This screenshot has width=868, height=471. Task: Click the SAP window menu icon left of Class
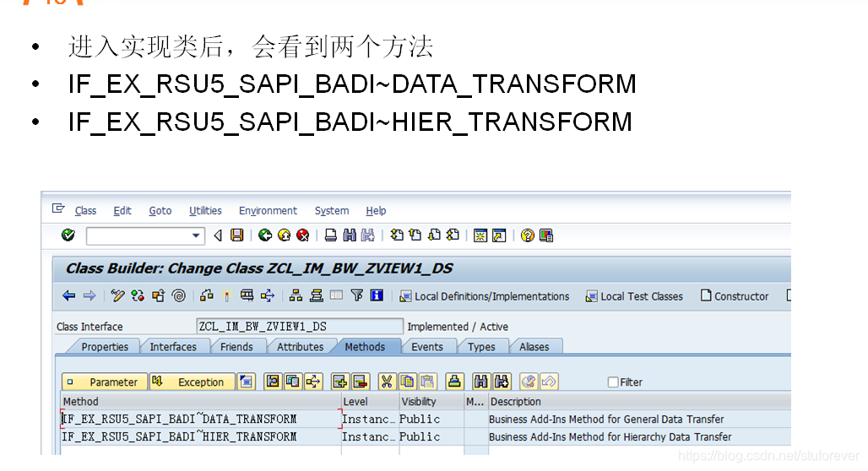[x=58, y=208]
